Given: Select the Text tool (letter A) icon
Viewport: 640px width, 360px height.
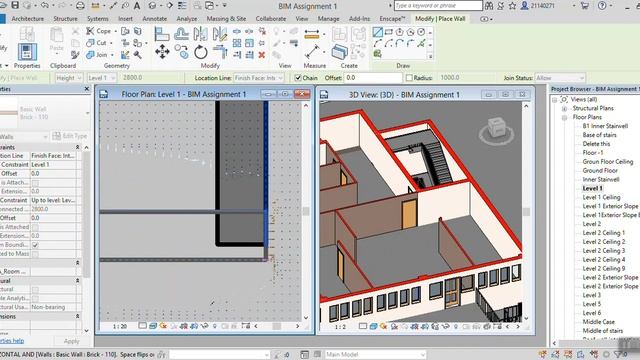Looking at the screenshot, I should 137,6.
